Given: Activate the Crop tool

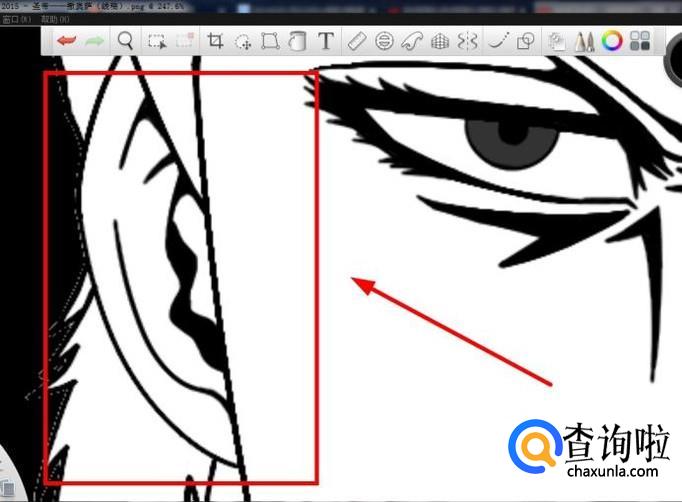Looking at the screenshot, I should pos(215,41).
